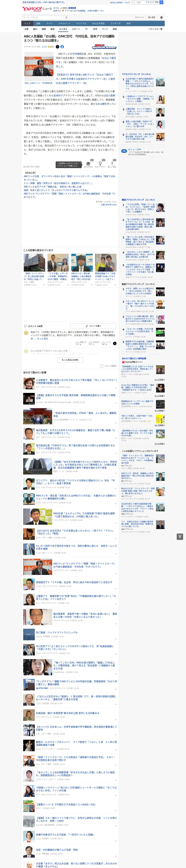Click the blue web search button at top
Image resolution: width=186 pixels, height=868 pixels.
(161, 2)
